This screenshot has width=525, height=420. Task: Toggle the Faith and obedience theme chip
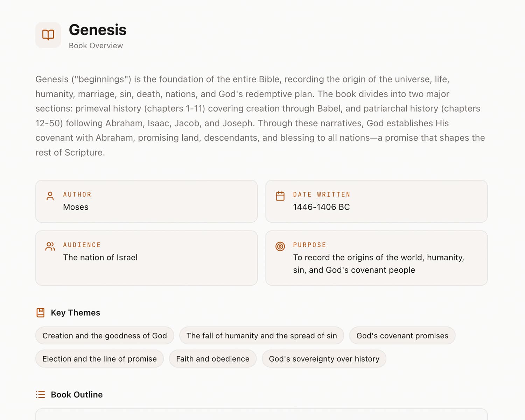tap(212, 358)
